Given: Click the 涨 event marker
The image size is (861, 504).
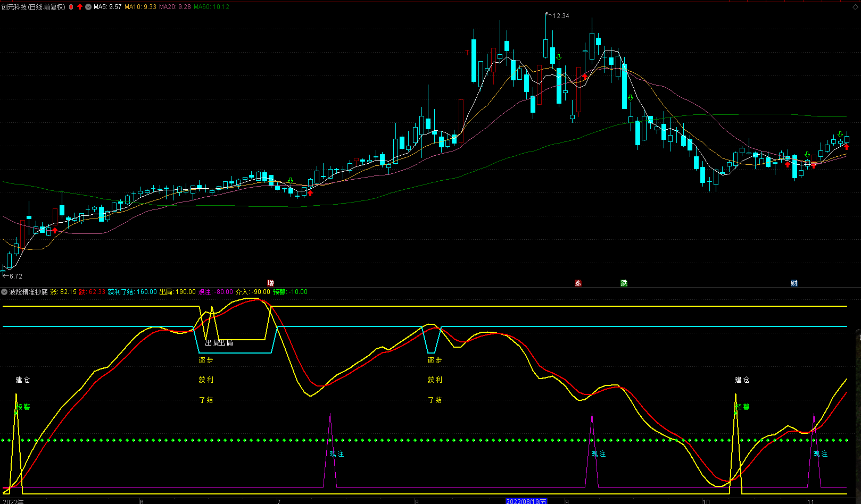Looking at the screenshot, I should click(x=578, y=283).
